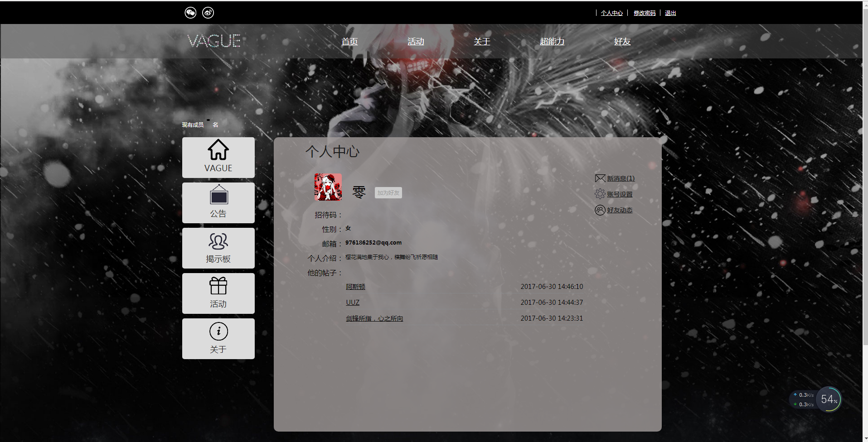Click the username 零
Image resolution: width=868 pixels, height=442 pixels.
(x=359, y=192)
